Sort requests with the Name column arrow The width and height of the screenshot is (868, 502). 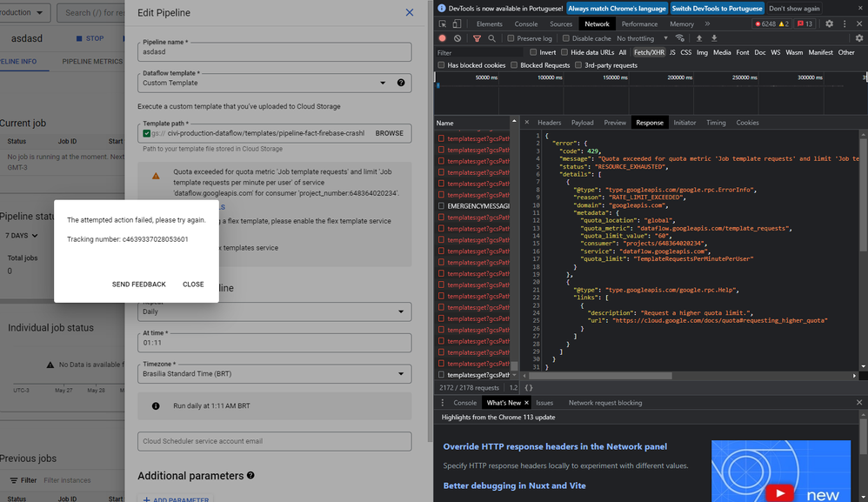(514, 121)
